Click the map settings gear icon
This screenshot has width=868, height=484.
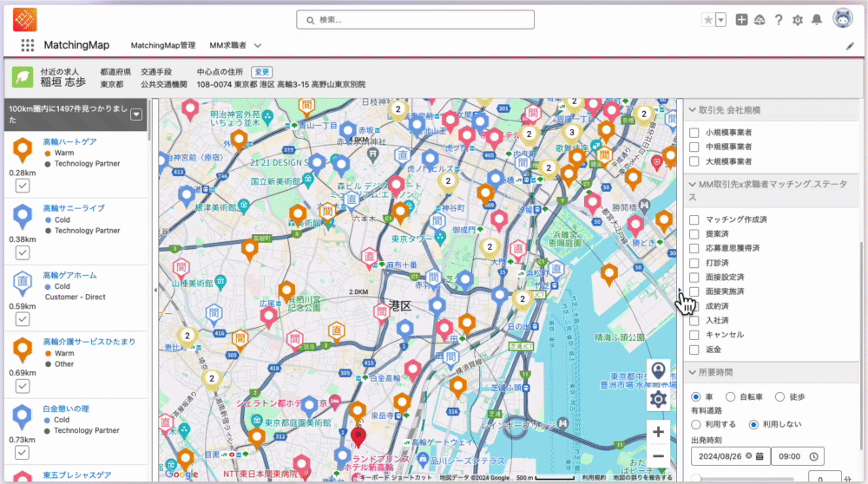tap(658, 399)
